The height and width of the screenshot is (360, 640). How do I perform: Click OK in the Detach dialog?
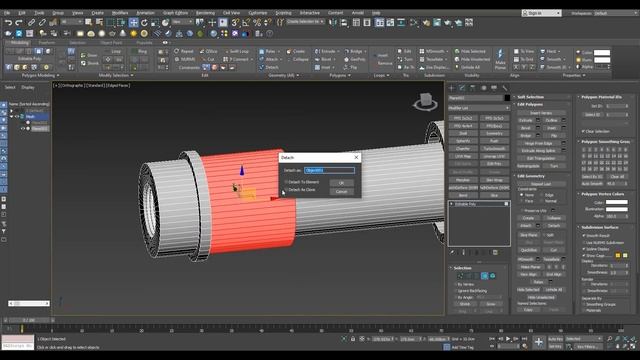pyautogui.click(x=341, y=183)
